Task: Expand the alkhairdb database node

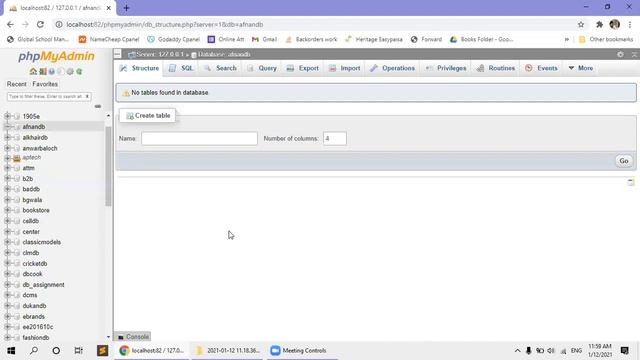Action: click(7, 138)
